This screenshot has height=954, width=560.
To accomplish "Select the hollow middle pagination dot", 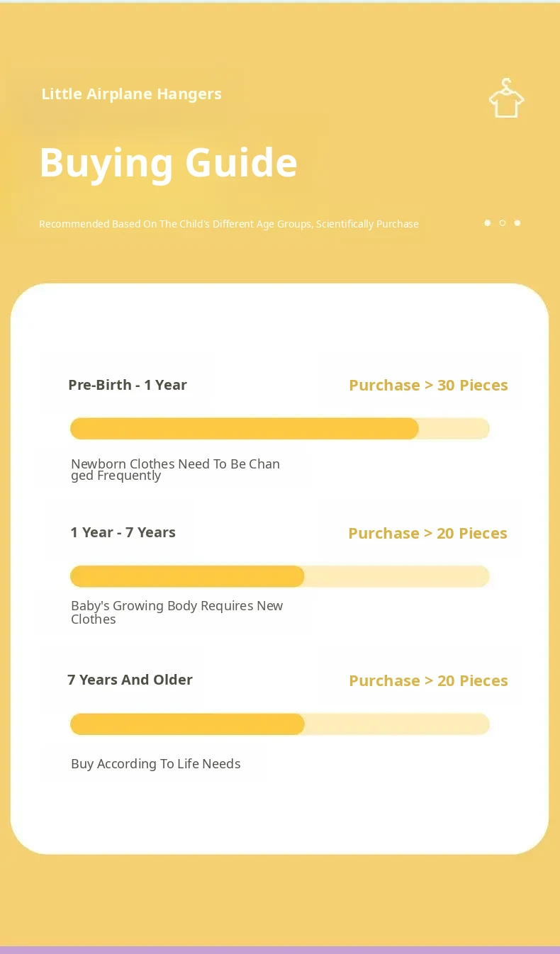I will [503, 223].
